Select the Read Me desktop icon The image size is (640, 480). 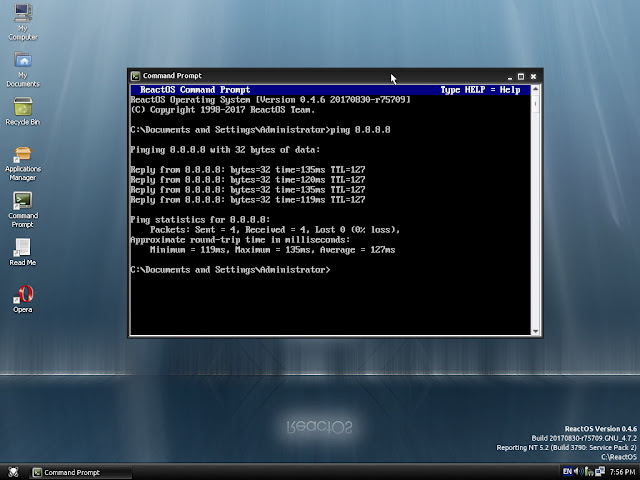click(x=23, y=252)
